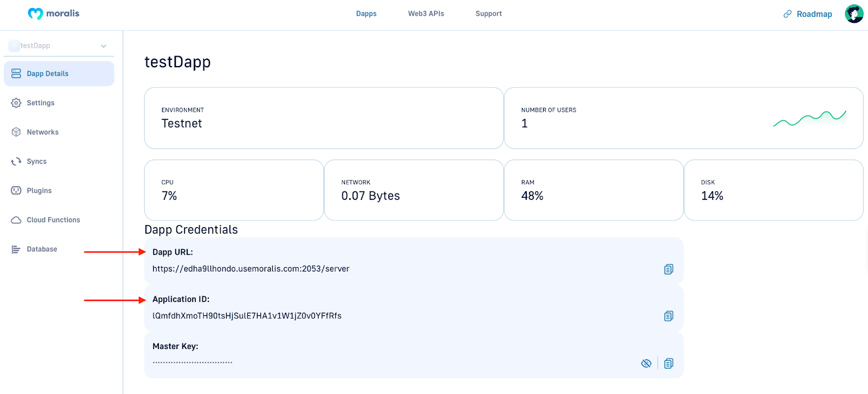Click the Number of Users sparkline chart
This screenshot has width=868, height=394.
809,118
